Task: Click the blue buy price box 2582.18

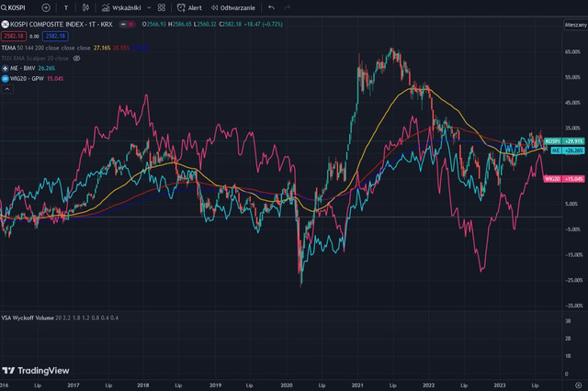Action: 55,37
